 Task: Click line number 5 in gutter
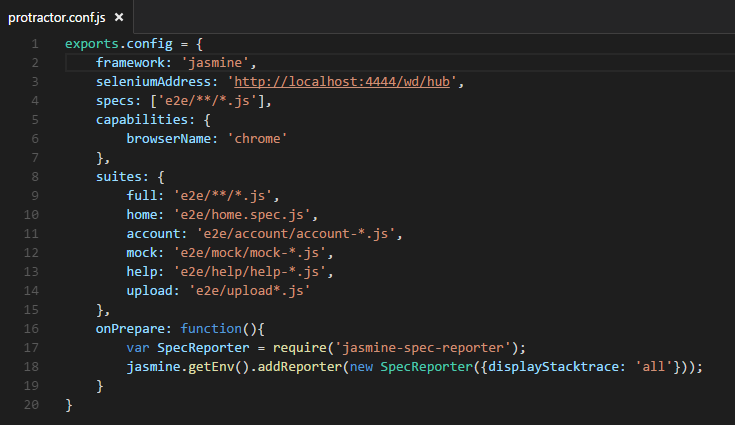point(35,120)
